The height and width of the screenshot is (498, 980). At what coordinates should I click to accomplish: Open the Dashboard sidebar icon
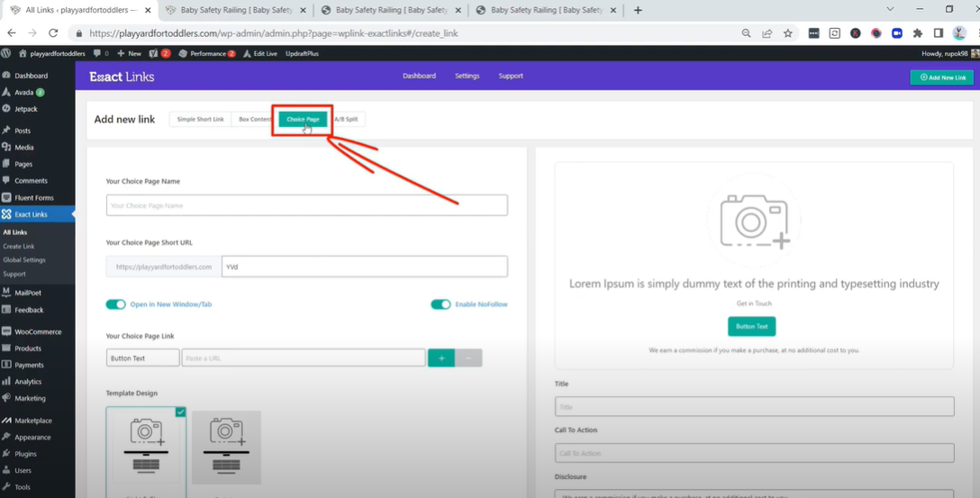[x=6, y=76]
